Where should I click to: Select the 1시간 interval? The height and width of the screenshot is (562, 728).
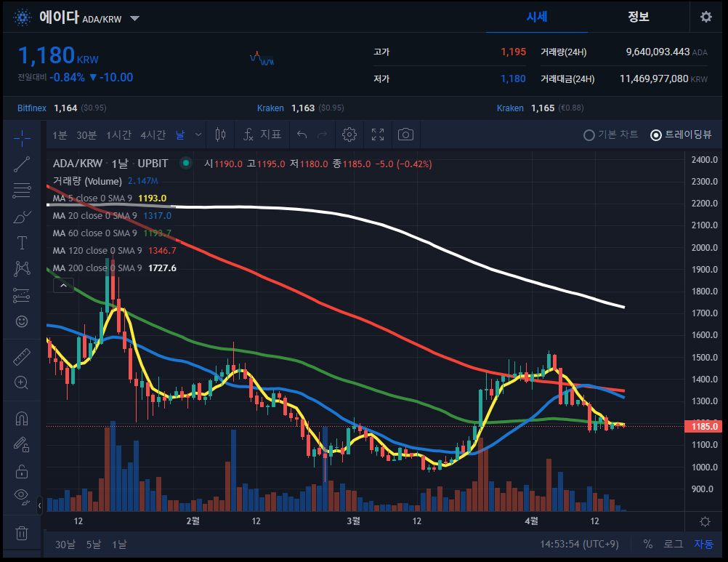click(119, 135)
